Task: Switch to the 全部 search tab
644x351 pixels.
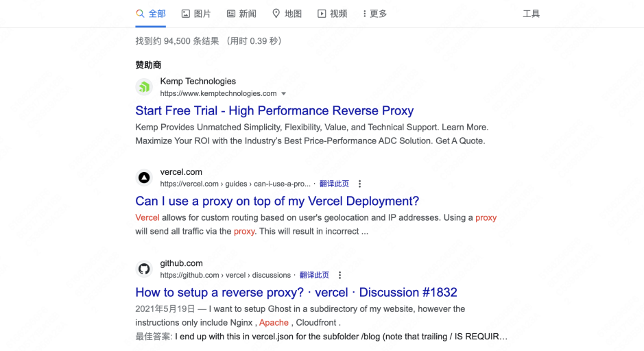Action: (151, 14)
